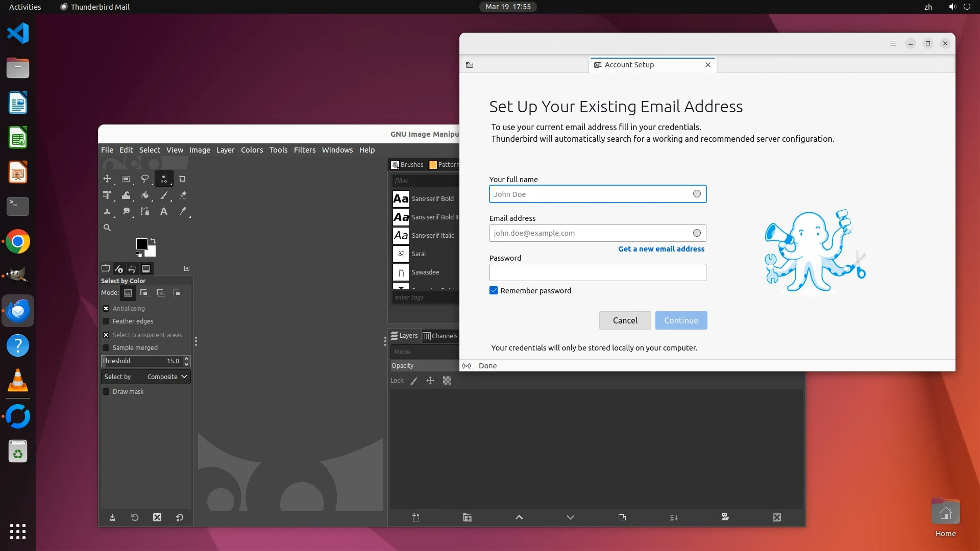
Task: Open the Filters menu in GIMP
Action: click(304, 149)
